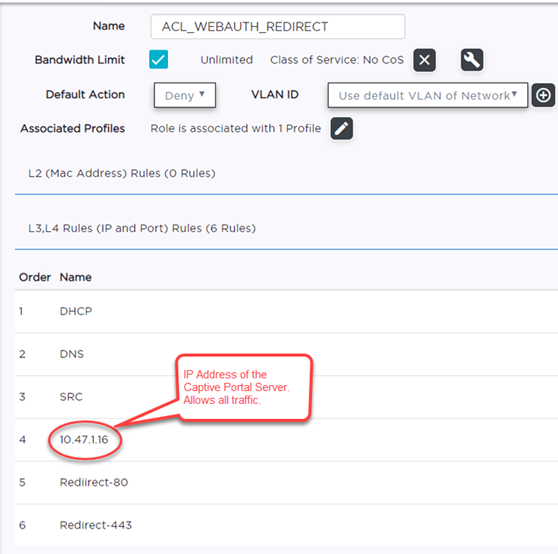Open bandwidth settings with the wrench icon

click(472, 60)
